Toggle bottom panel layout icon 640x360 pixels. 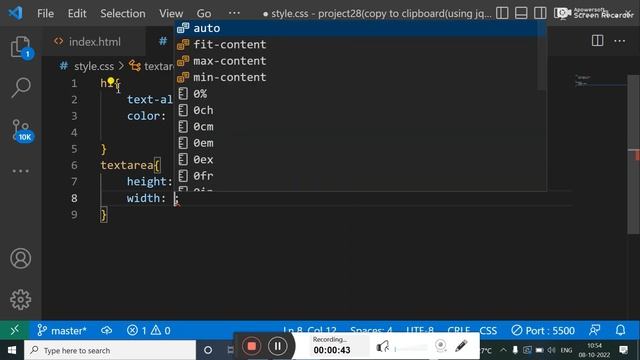(521, 13)
